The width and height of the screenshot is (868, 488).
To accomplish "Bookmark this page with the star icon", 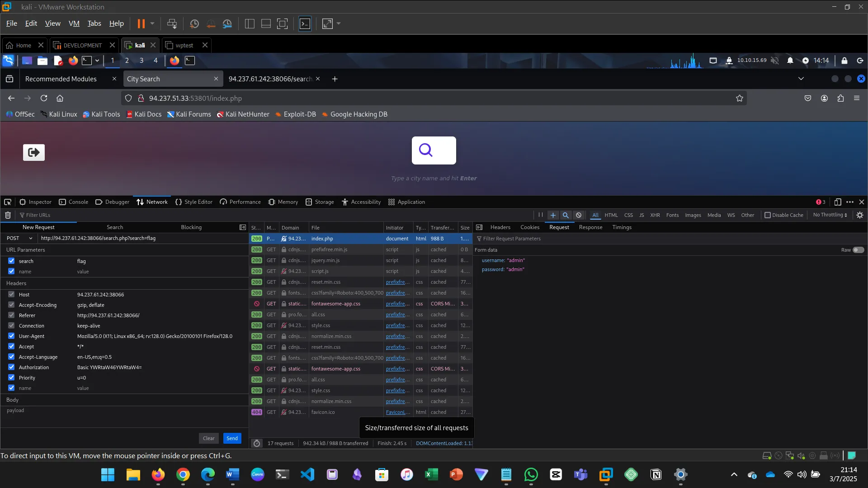I will 740,98.
